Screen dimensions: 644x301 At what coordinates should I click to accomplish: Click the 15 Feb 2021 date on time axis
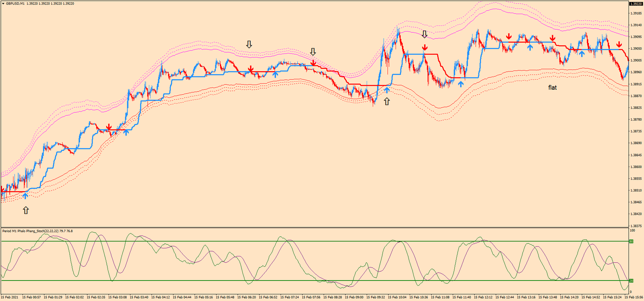point(9,297)
